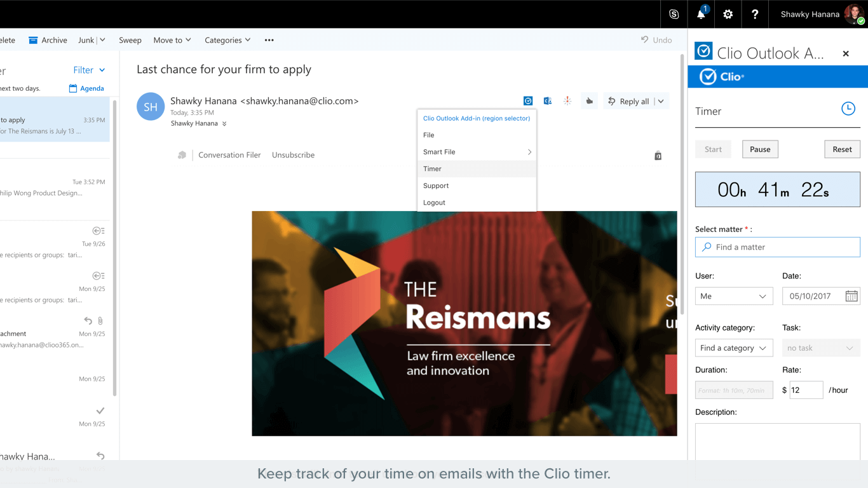Open the settings gear
868x488 pixels.
[728, 14]
